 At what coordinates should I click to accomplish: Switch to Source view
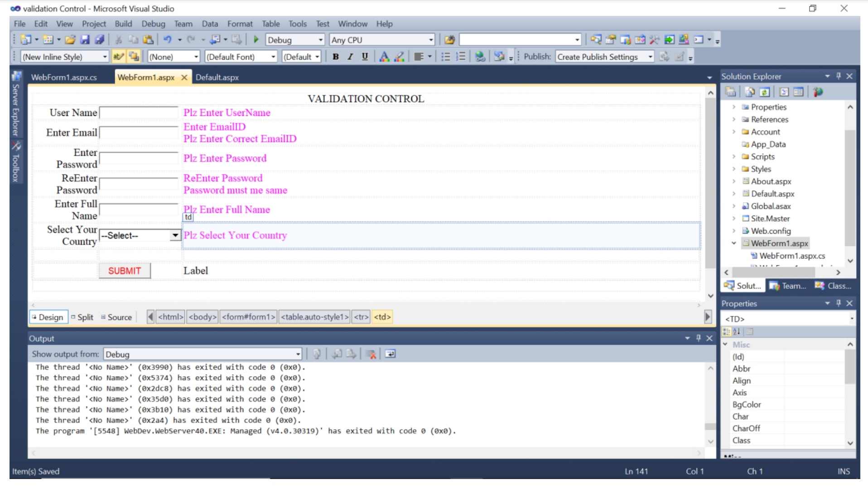(117, 317)
